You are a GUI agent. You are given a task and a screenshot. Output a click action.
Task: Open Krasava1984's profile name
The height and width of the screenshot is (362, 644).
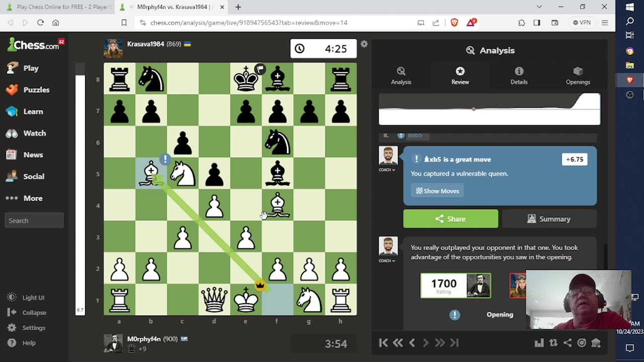146,44
